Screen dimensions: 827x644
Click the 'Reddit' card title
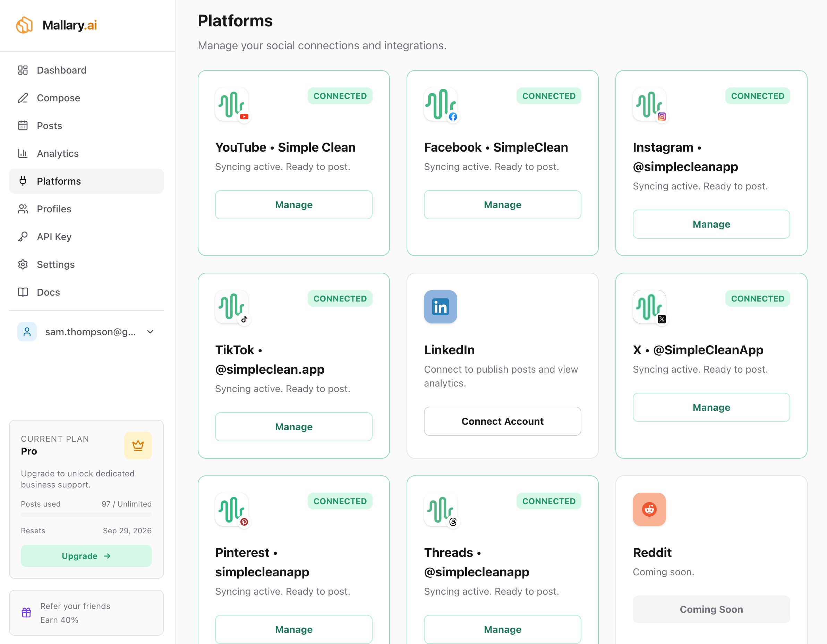coord(652,552)
